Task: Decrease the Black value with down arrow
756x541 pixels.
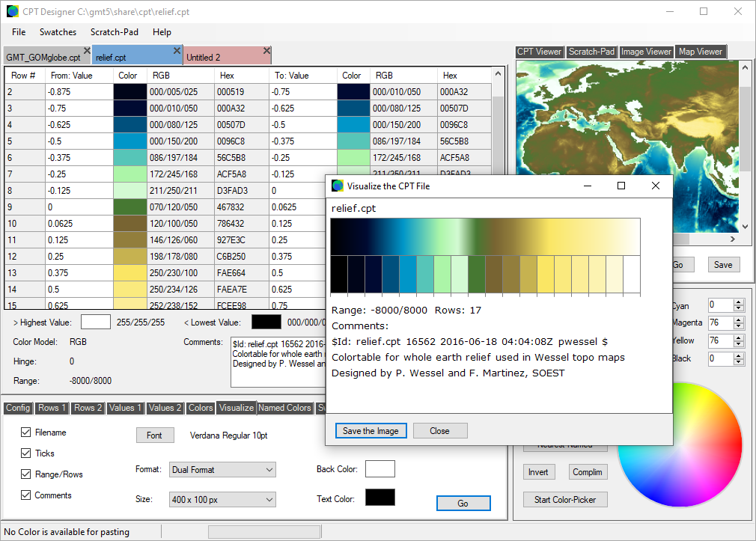Action: point(738,361)
